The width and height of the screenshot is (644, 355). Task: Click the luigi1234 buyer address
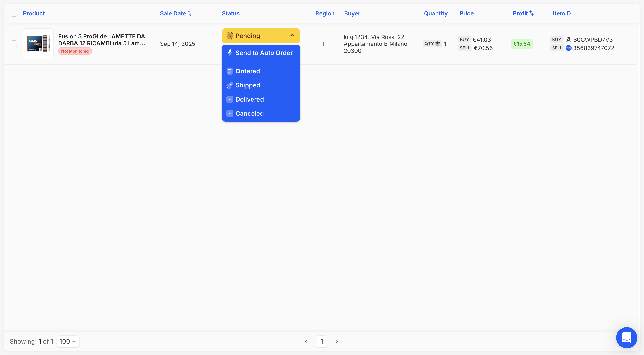[375, 44]
